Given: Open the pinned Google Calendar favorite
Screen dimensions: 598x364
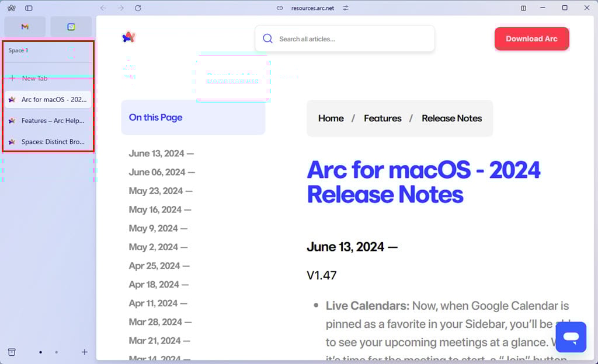Looking at the screenshot, I should pos(71,27).
